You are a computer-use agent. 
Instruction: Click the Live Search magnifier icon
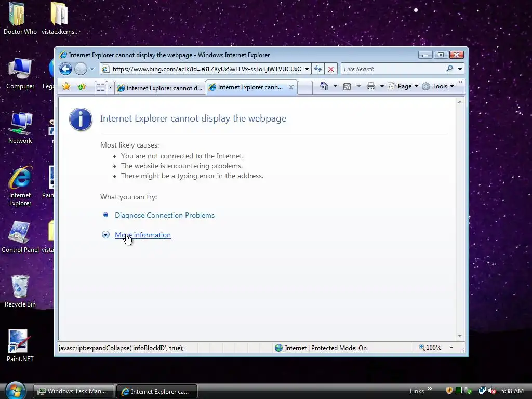click(x=449, y=69)
